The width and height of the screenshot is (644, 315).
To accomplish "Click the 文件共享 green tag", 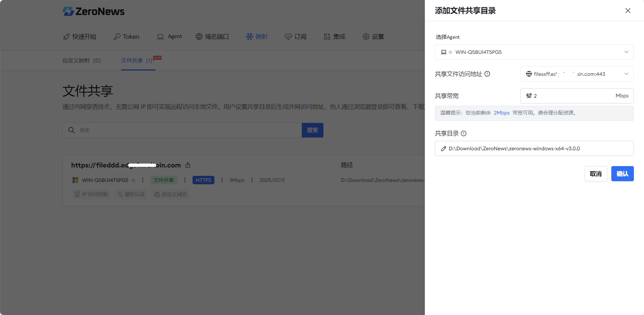I will click(164, 180).
